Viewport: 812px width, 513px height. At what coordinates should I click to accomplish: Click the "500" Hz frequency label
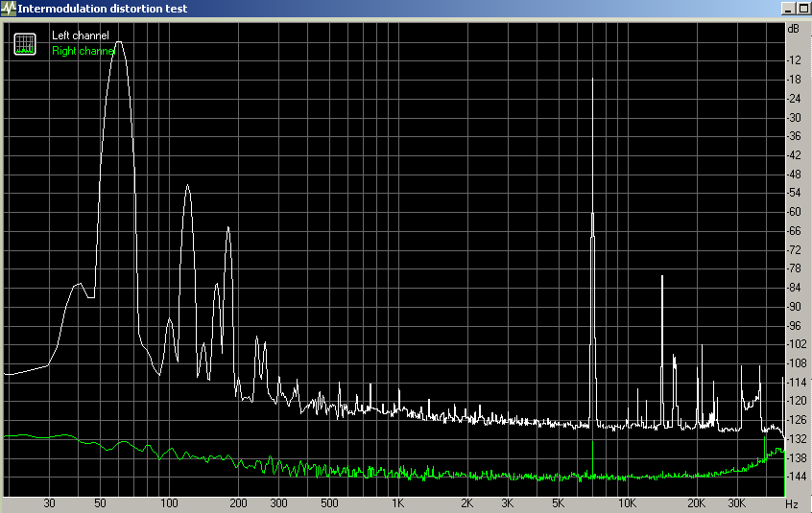(x=329, y=503)
